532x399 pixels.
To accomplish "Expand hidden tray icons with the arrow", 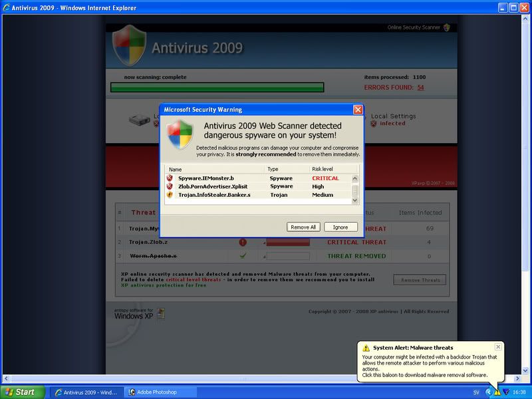I will [x=488, y=392].
